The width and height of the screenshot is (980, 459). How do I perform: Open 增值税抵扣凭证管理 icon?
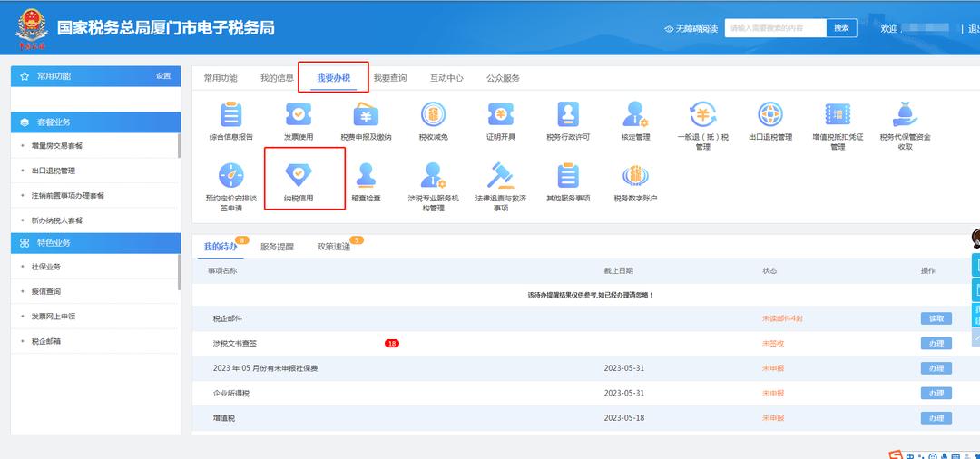pyautogui.click(x=838, y=115)
